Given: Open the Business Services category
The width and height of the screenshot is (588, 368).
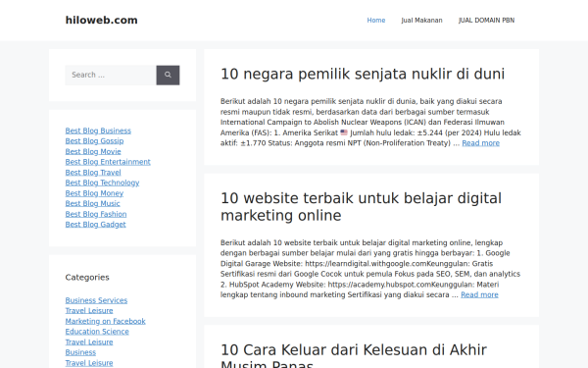Looking at the screenshot, I should tap(96, 300).
